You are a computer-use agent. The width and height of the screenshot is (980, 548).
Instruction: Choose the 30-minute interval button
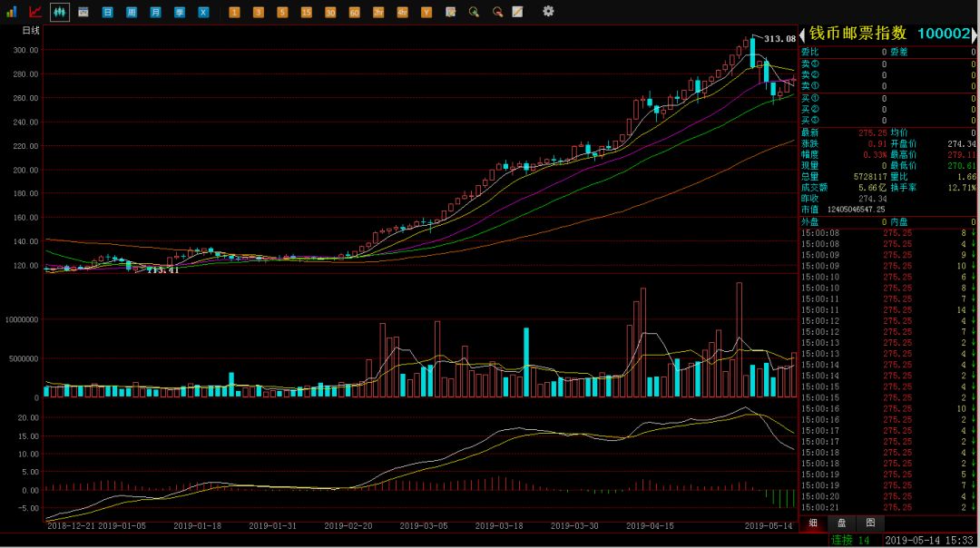coord(330,12)
